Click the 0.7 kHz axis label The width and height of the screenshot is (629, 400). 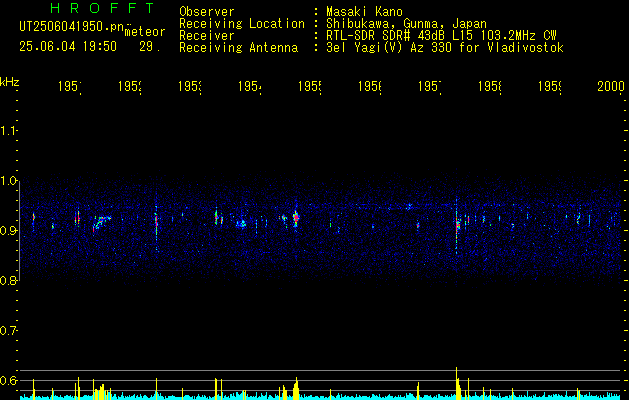click(x=9, y=330)
